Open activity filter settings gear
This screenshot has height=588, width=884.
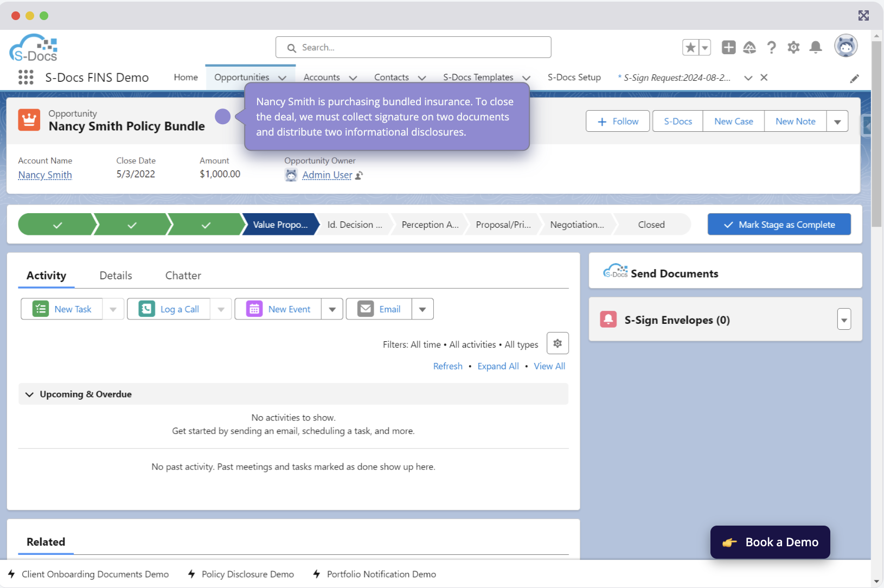point(558,343)
